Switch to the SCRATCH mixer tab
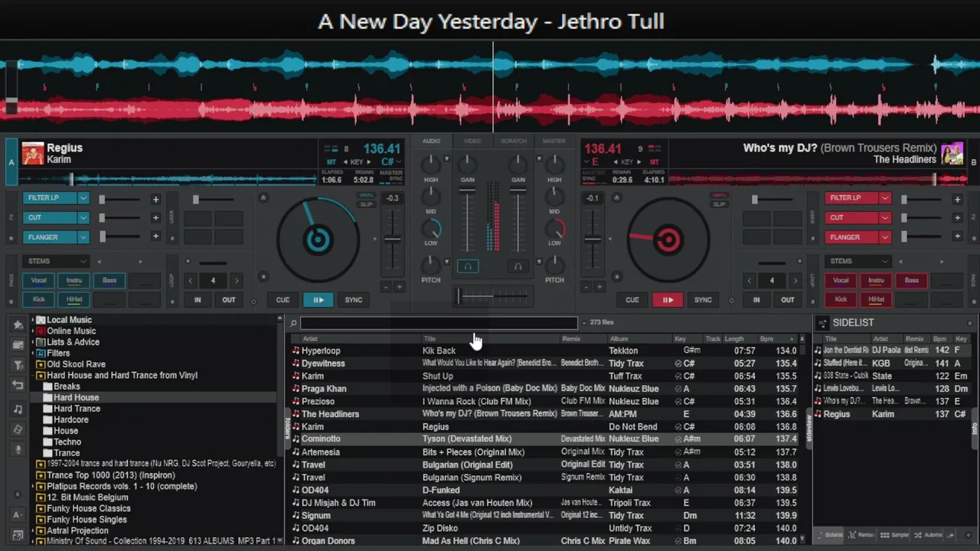Screen dimensions: 980x551 coord(513,141)
